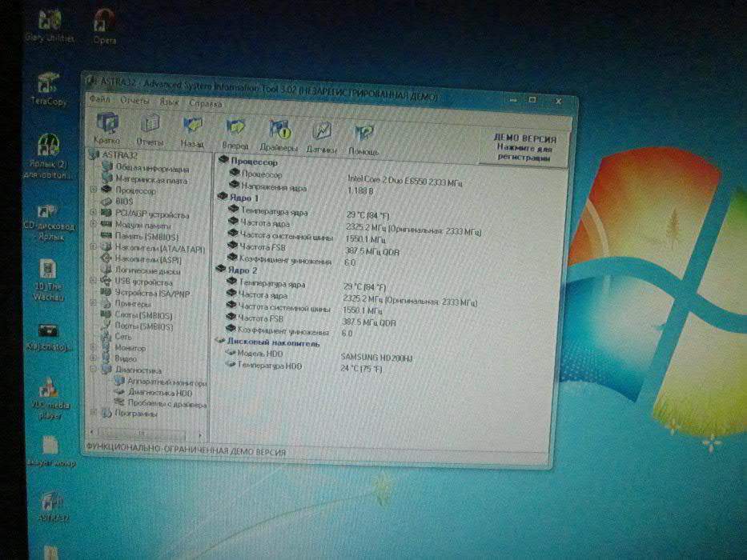Image resolution: width=747 pixels, height=560 pixels.
Task: Open the Кратко summary toolbar icon
Action: click(107, 128)
